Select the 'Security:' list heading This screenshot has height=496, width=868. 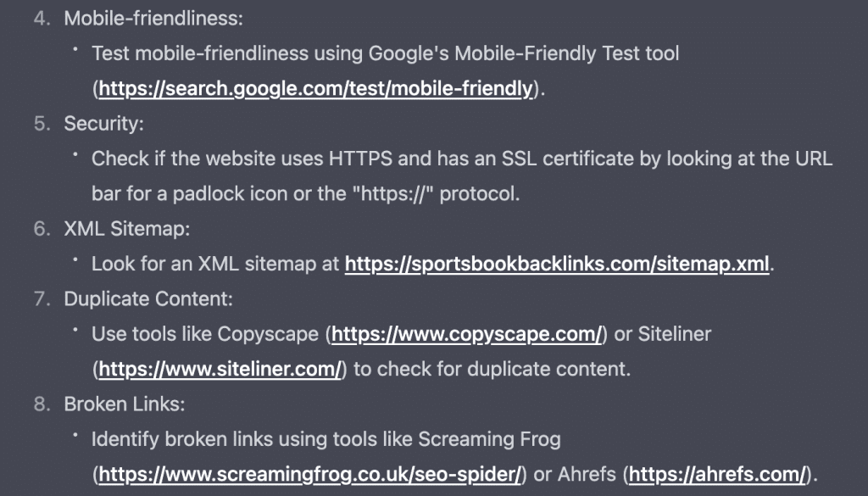tap(103, 123)
